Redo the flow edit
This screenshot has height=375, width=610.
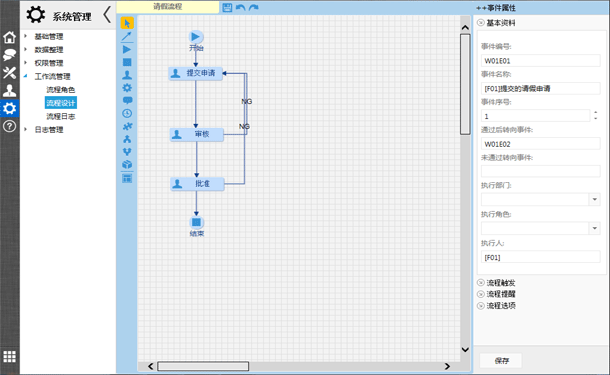[254, 7]
